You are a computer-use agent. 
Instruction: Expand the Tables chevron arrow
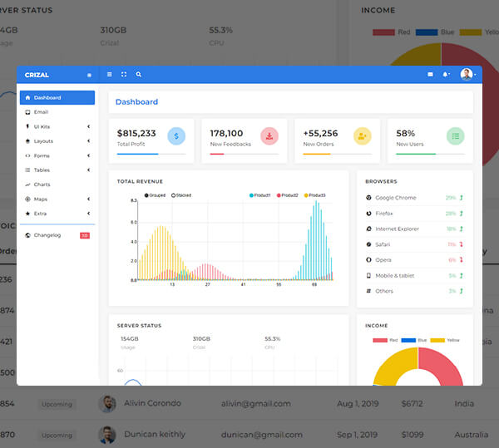[x=89, y=170]
